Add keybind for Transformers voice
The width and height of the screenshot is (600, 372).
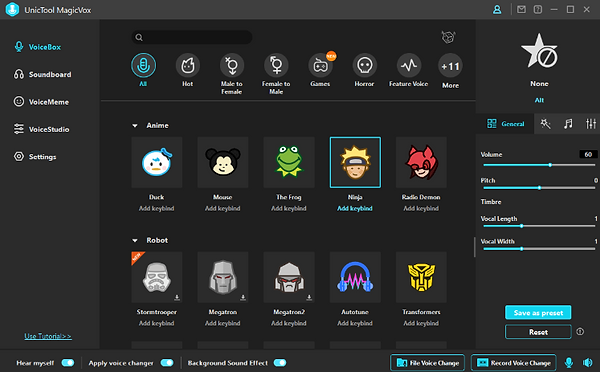pyautogui.click(x=421, y=323)
